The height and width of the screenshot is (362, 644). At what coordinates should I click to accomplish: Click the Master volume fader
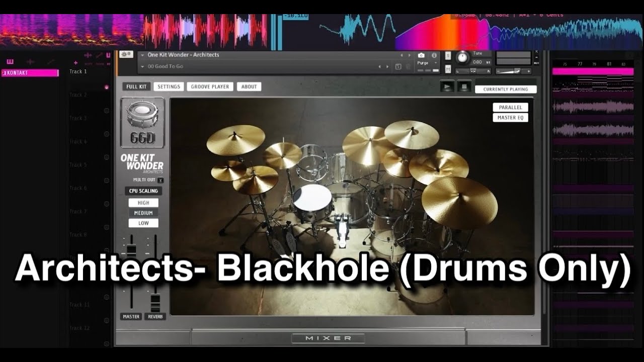(131, 250)
